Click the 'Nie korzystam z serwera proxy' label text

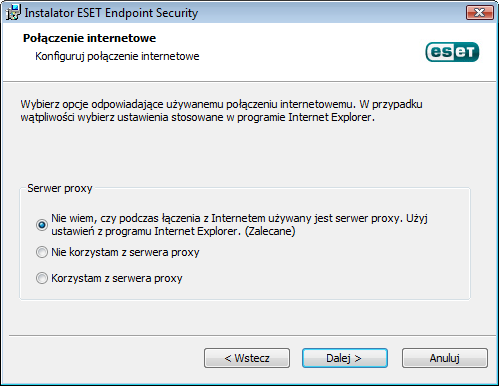point(125,252)
